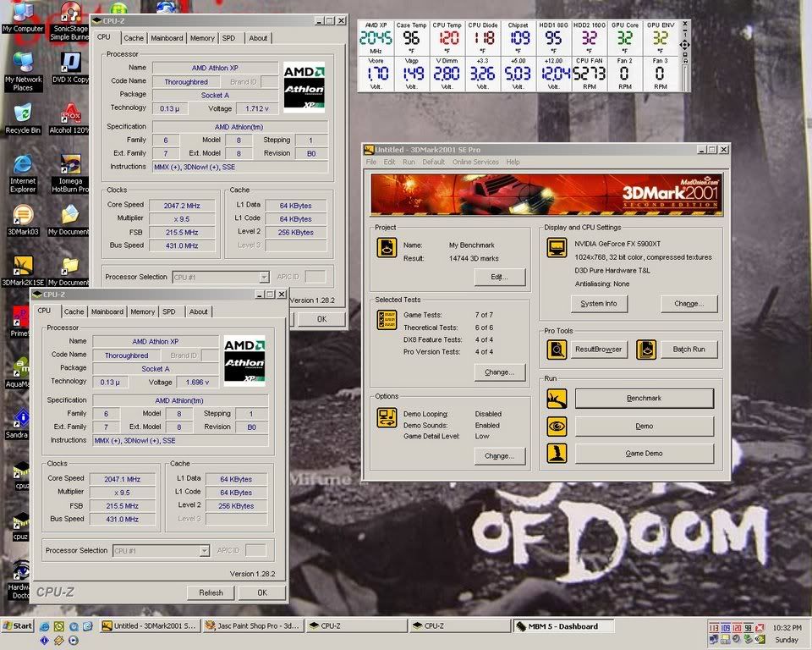This screenshot has height=650, width=812.
Task: Click the Core Speed 2047.1 MHz value field
Action: [122, 480]
